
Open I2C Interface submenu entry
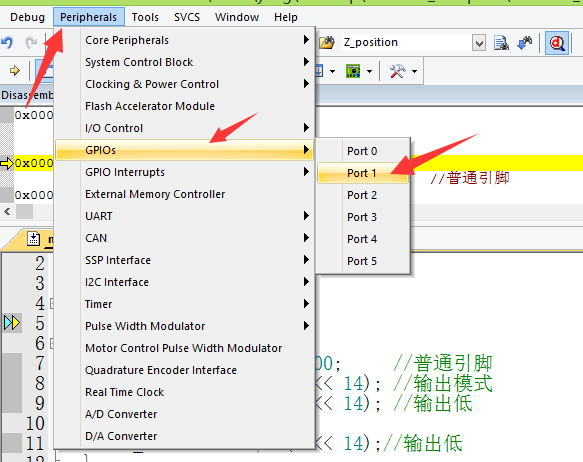pyautogui.click(x=184, y=282)
